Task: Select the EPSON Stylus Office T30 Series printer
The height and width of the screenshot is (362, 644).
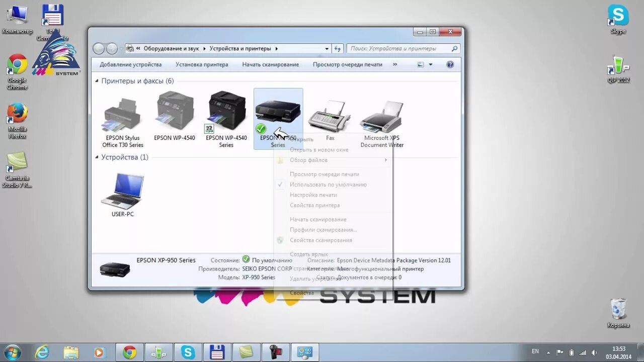Action: [123, 121]
